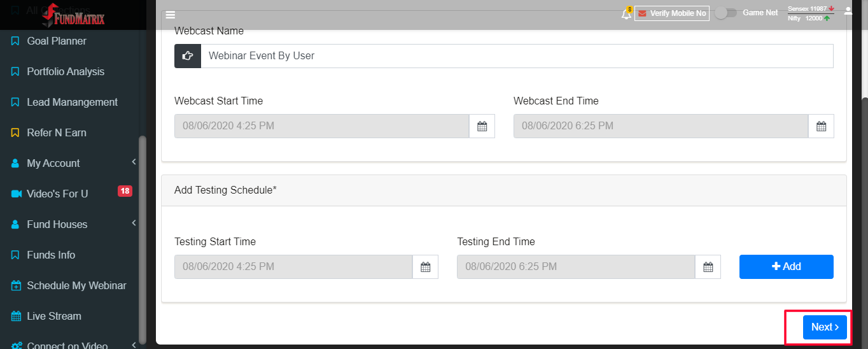868x349 pixels.
Task: Click Verify Mobile No link
Action: [x=672, y=13]
